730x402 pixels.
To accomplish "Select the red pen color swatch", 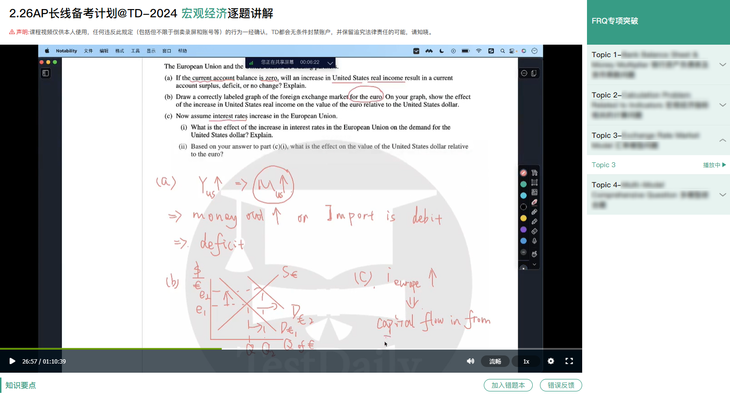I will [523, 173].
